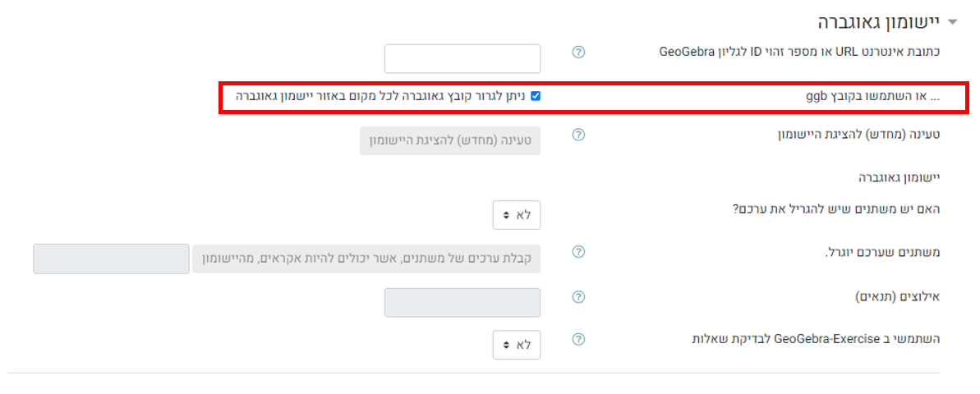
Task: Open help icon beside the reload applet button
Action: [579, 135]
